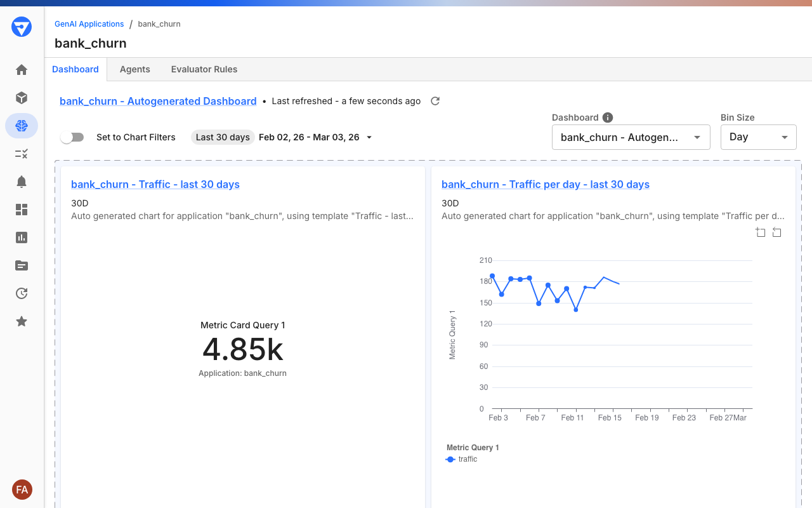Image resolution: width=812 pixels, height=508 pixels.
Task: Open the Bin Size dropdown
Action: pyautogui.click(x=759, y=137)
